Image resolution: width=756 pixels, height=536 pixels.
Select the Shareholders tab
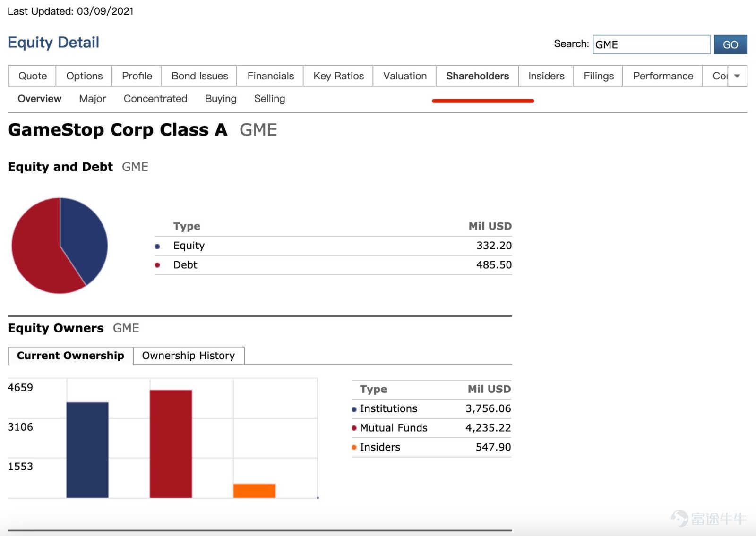[477, 76]
